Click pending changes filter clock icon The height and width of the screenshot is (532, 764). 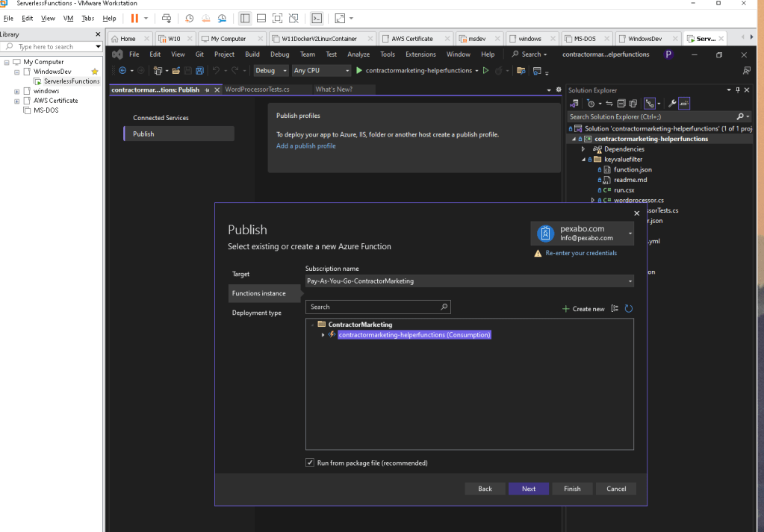point(591,103)
